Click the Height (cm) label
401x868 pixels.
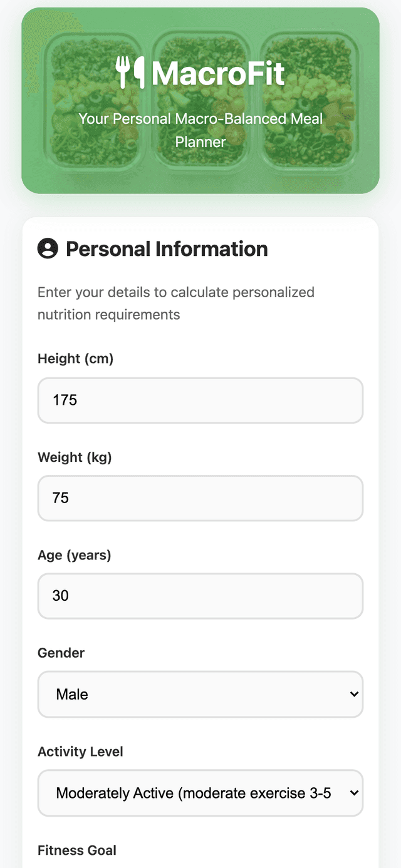click(75, 359)
